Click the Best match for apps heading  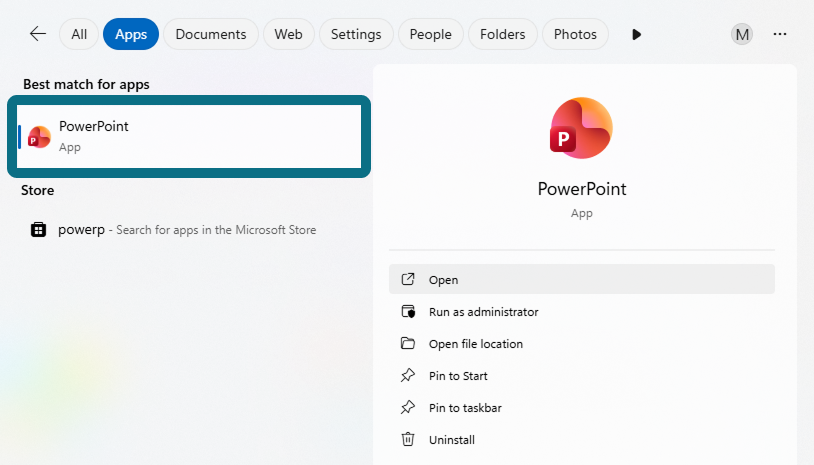[x=86, y=85]
